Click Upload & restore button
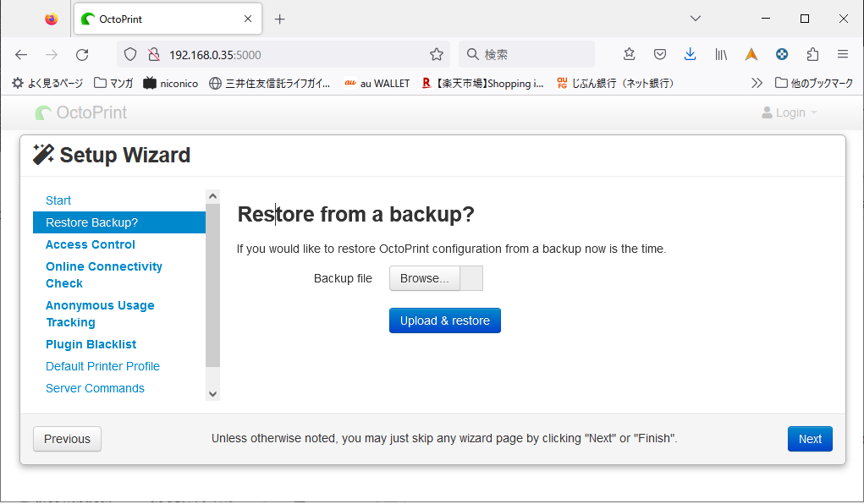The height and width of the screenshot is (504, 864). click(444, 320)
